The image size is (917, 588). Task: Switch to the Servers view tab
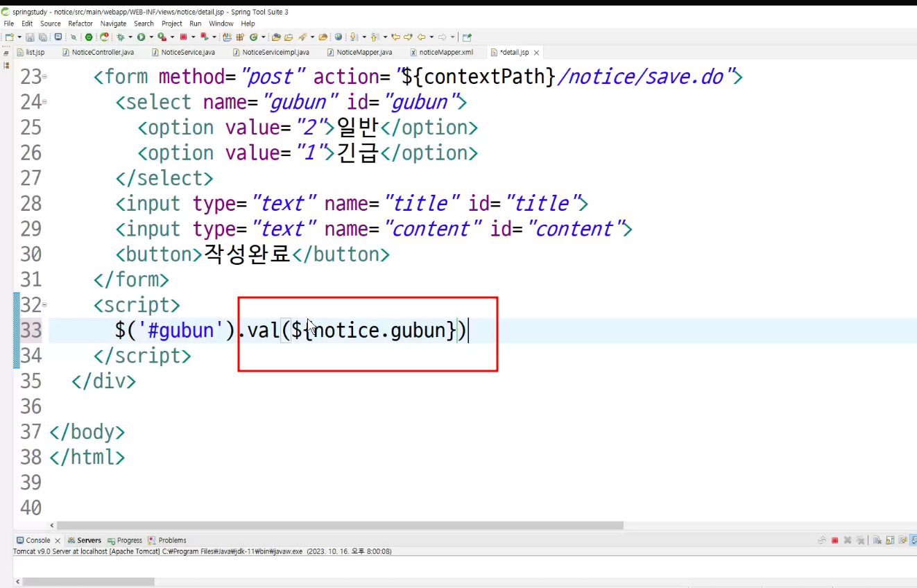point(85,540)
